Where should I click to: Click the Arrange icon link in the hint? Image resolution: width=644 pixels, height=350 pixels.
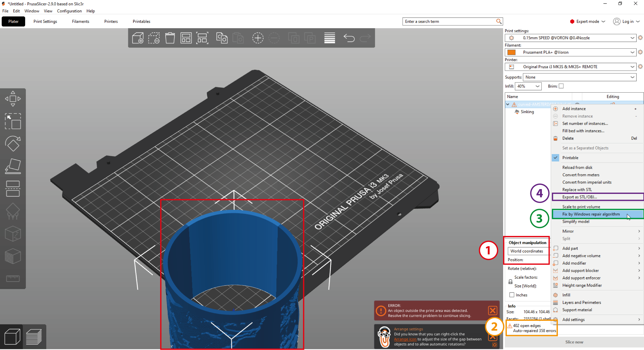(405, 339)
